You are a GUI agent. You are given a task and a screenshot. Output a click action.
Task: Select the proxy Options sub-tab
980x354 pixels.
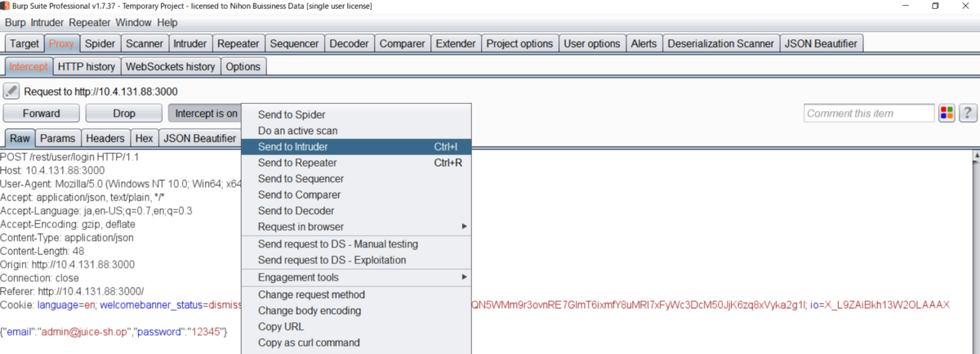coord(243,66)
